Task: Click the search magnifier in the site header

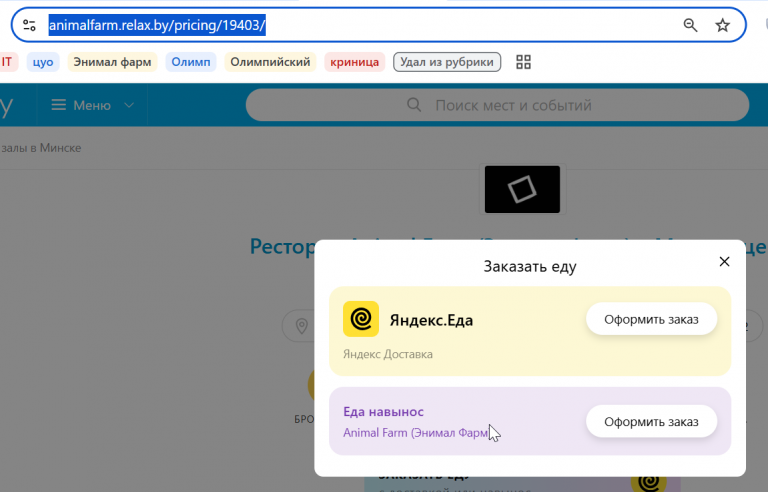Action: tap(414, 105)
